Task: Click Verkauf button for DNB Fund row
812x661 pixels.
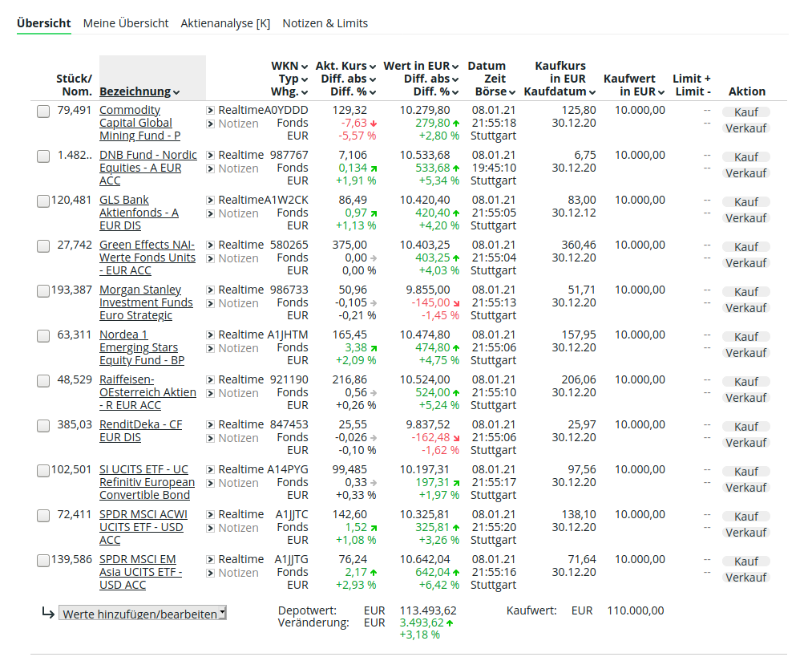Action: (x=745, y=173)
